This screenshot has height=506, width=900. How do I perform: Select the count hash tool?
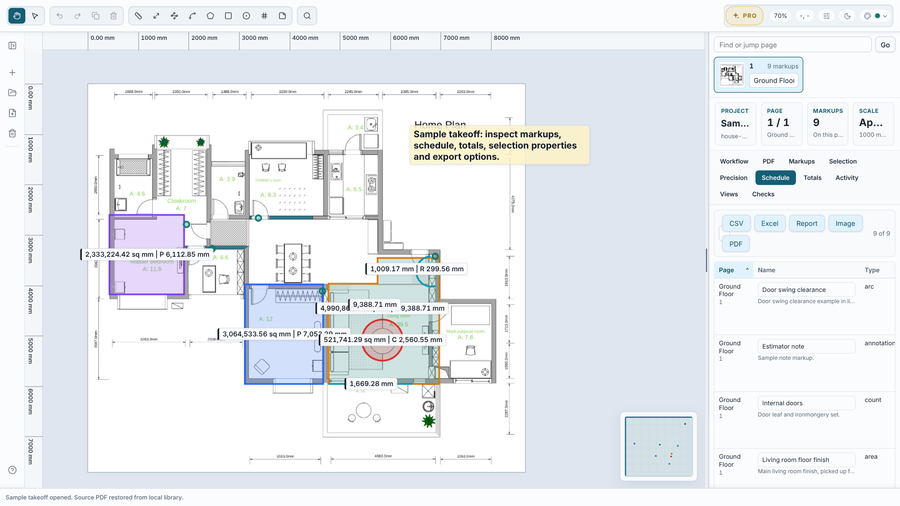[264, 16]
